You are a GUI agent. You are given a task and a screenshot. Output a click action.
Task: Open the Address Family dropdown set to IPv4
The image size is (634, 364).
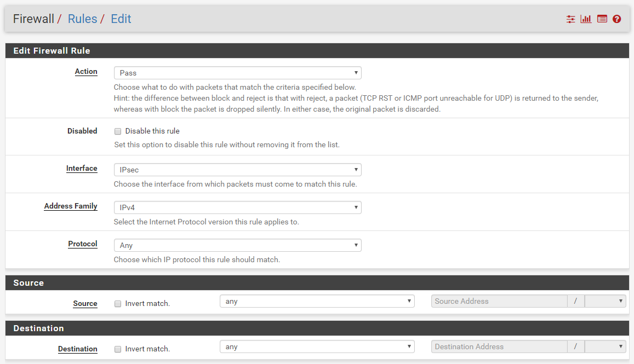point(238,207)
